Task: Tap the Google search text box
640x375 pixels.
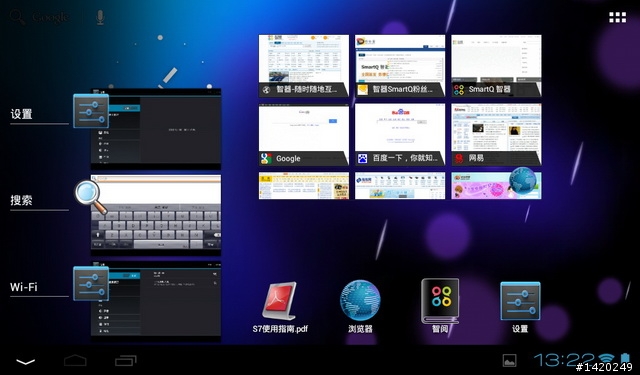Action: [51, 17]
